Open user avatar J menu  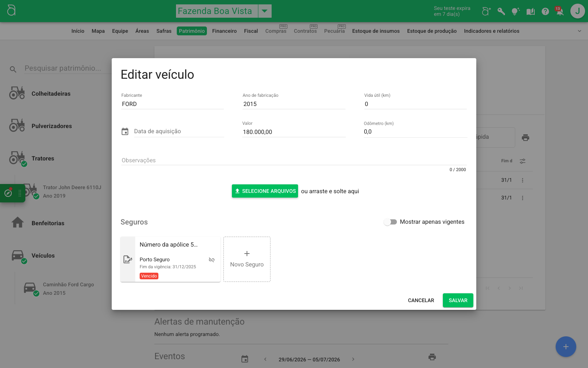point(577,11)
